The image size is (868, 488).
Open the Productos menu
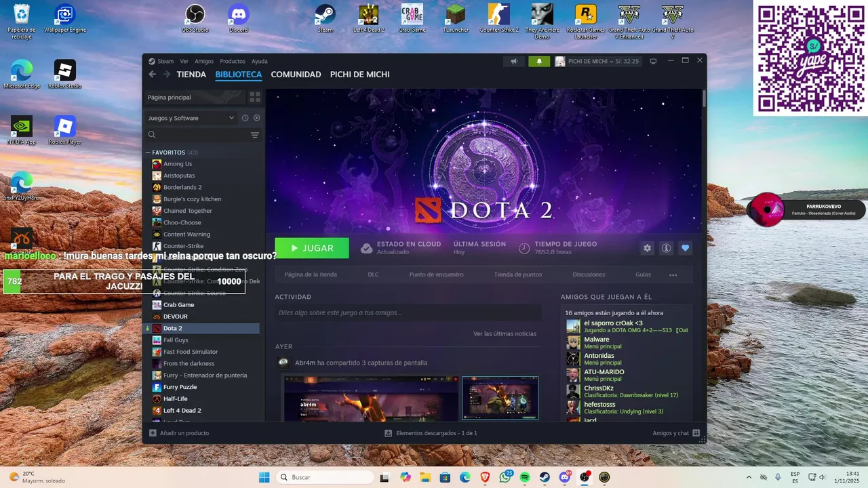tap(233, 61)
